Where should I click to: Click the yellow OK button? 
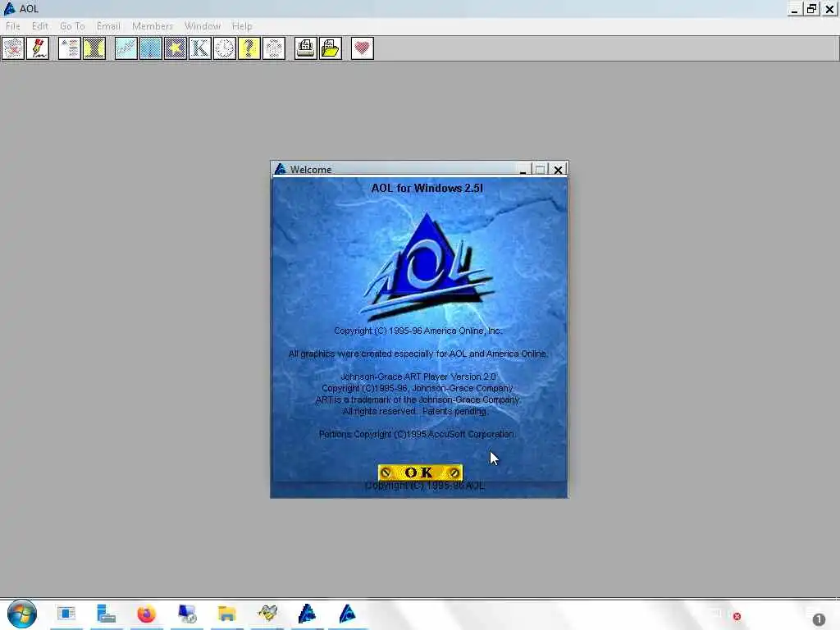(x=420, y=472)
